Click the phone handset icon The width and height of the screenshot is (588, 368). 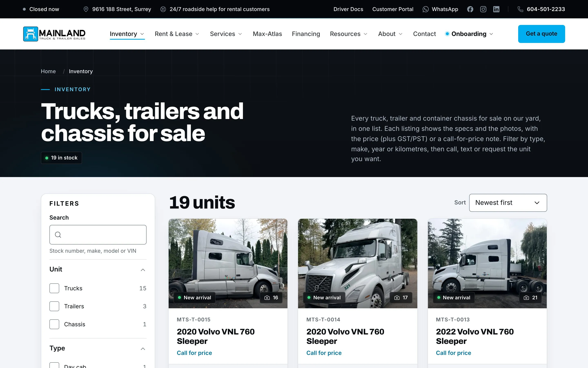520,9
